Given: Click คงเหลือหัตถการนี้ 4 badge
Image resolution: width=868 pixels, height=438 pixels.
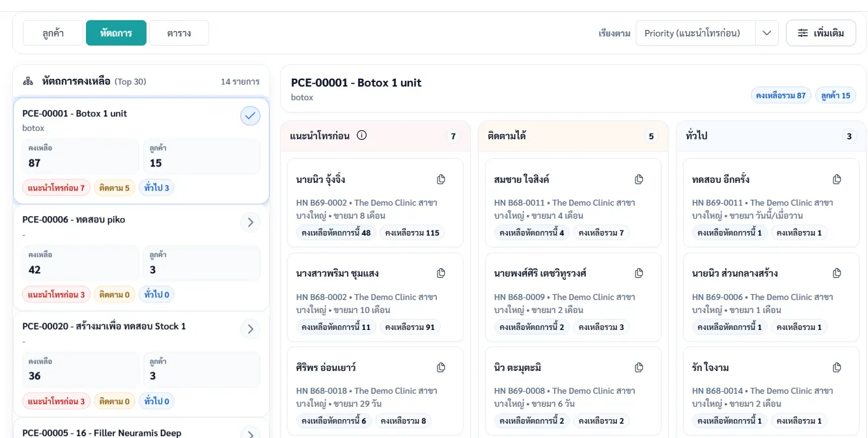Looking at the screenshot, I should point(532,232).
